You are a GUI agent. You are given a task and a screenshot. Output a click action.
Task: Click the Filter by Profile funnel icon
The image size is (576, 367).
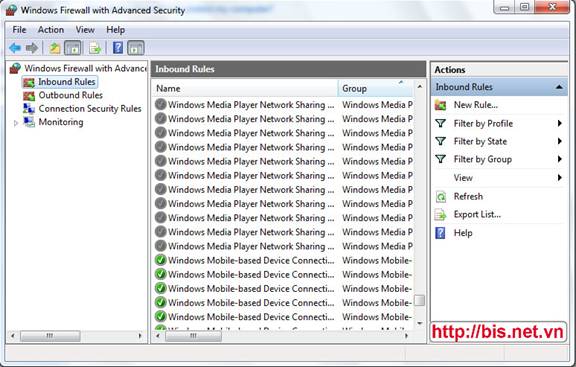(x=440, y=123)
